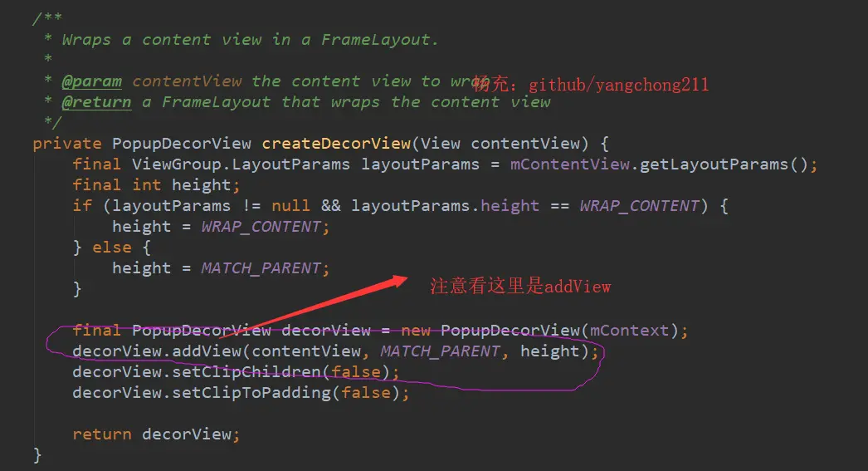This screenshot has width=868, height=471.
Task: Click the red github/yangchong211 watermark text
Action: [x=618, y=84]
